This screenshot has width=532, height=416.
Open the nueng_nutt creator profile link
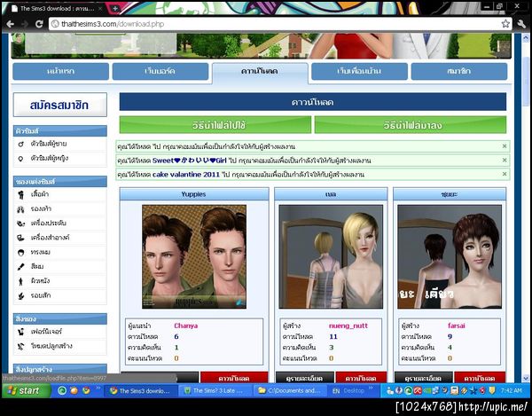[348, 326]
